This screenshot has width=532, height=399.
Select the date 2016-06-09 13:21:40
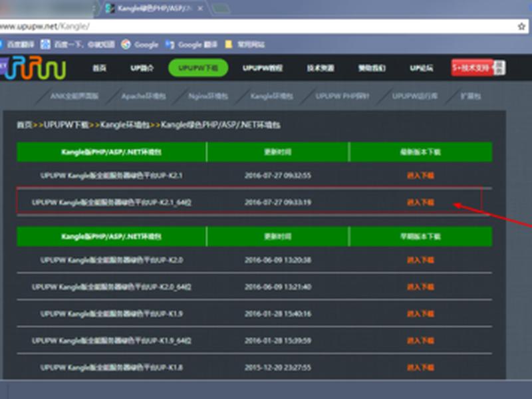point(277,287)
